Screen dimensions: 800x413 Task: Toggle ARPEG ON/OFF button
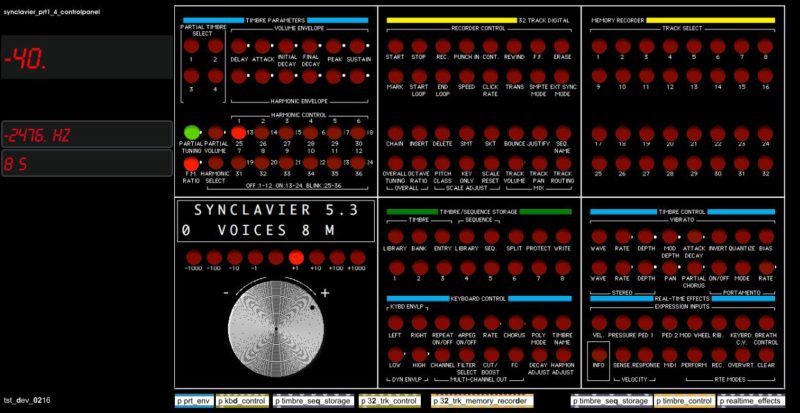(466, 323)
